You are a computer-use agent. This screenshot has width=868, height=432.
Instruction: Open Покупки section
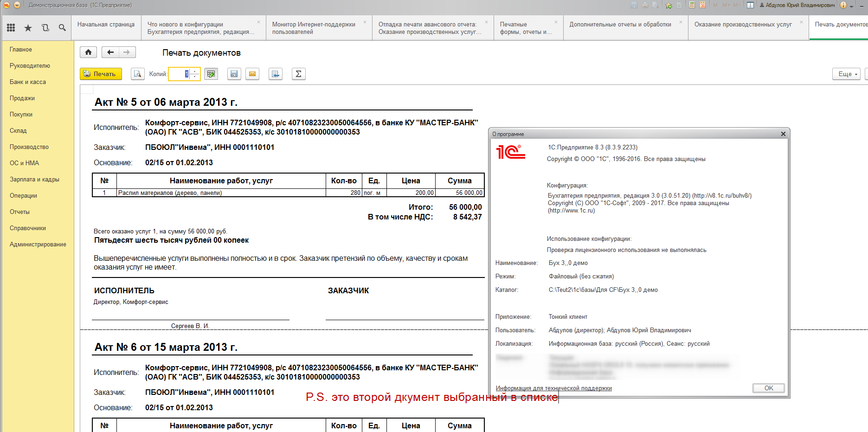[21, 114]
